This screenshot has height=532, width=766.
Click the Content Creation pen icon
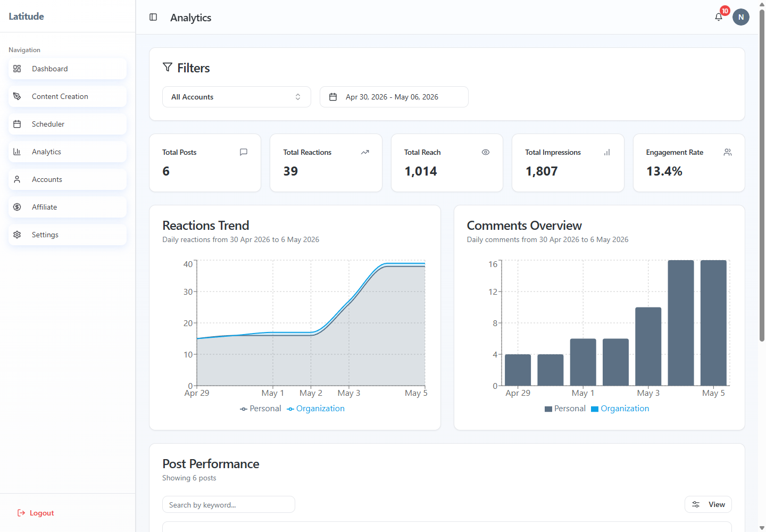[17, 96]
